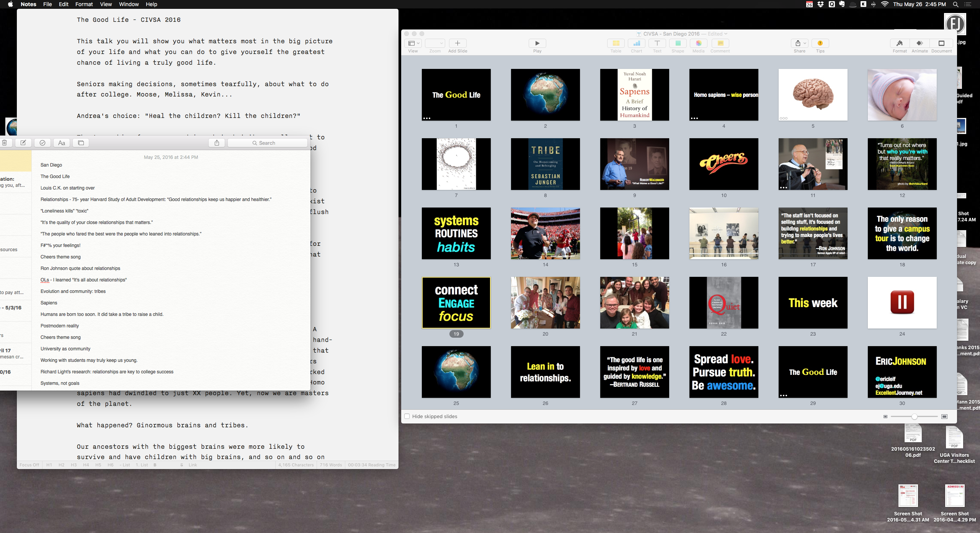Open the Window menu
This screenshot has width=980, height=533.
click(x=129, y=4)
